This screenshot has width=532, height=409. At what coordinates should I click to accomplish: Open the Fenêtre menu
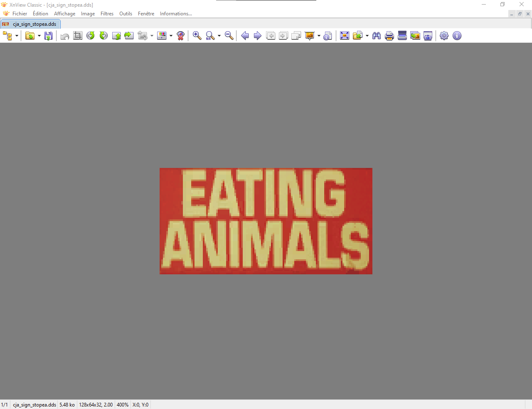click(146, 14)
